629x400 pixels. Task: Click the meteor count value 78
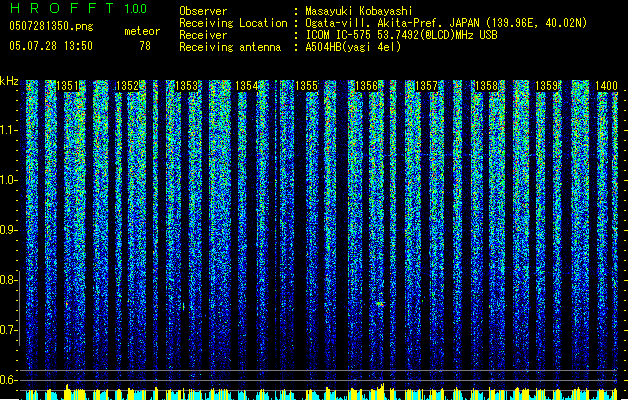pyautogui.click(x=145, y=46)
